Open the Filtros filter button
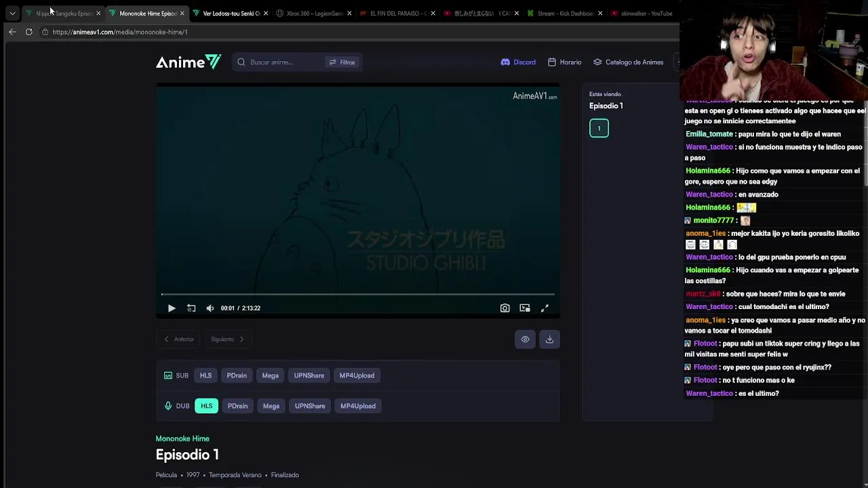This screenshot has width=868, height=488. 342,62
